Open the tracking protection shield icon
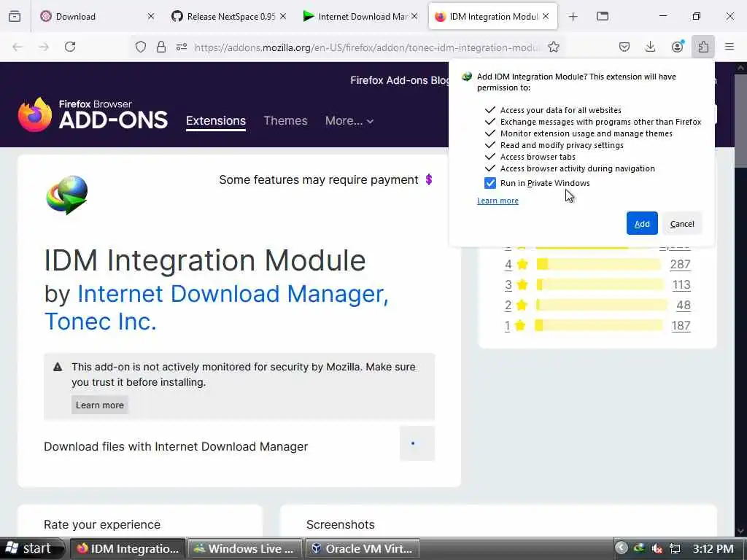The image size is (747, 560). coord(141,47)
